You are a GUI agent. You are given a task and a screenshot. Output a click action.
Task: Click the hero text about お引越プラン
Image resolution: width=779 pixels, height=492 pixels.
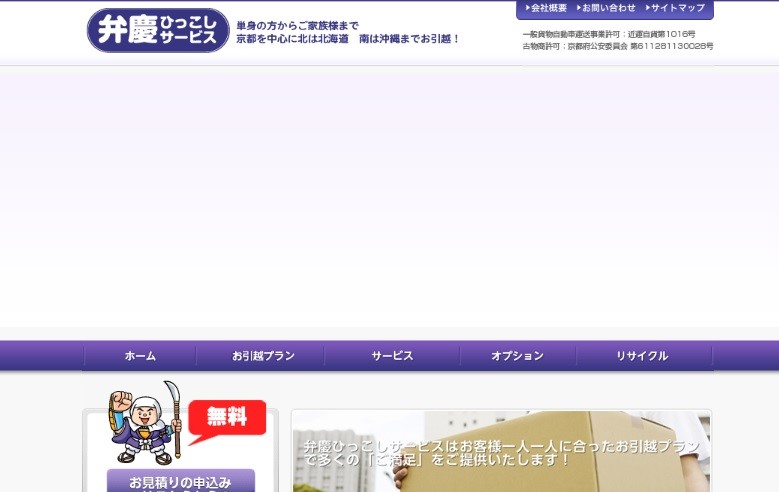coord(490,452)
